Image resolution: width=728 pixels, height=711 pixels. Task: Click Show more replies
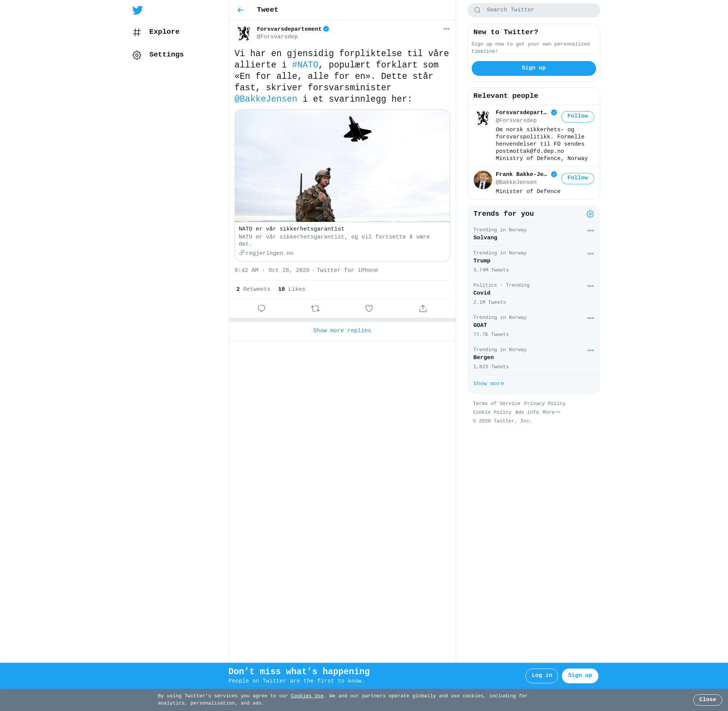pyautogui.click(x=342, y=331)
